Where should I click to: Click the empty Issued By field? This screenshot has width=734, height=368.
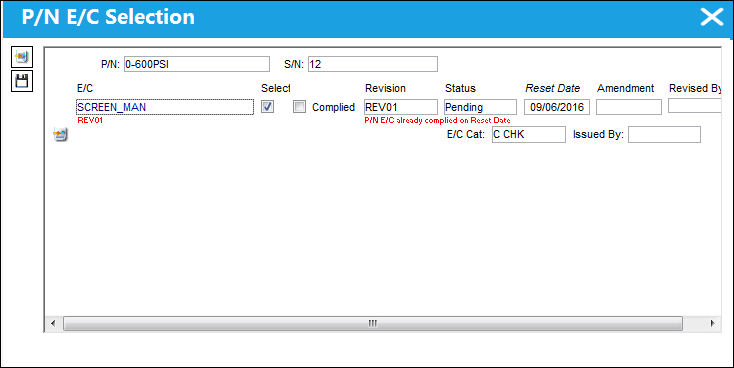pyautogui.click(x=664, y=134)
